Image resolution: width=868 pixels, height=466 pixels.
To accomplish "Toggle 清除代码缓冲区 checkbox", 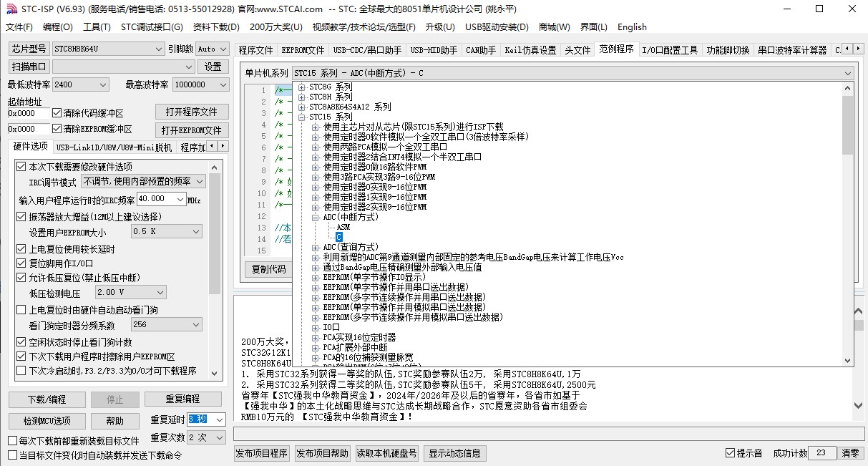I will pos(57,113).
